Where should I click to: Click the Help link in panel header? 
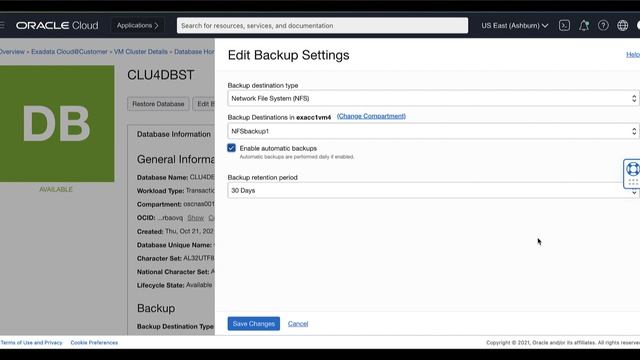coord(633,54)
